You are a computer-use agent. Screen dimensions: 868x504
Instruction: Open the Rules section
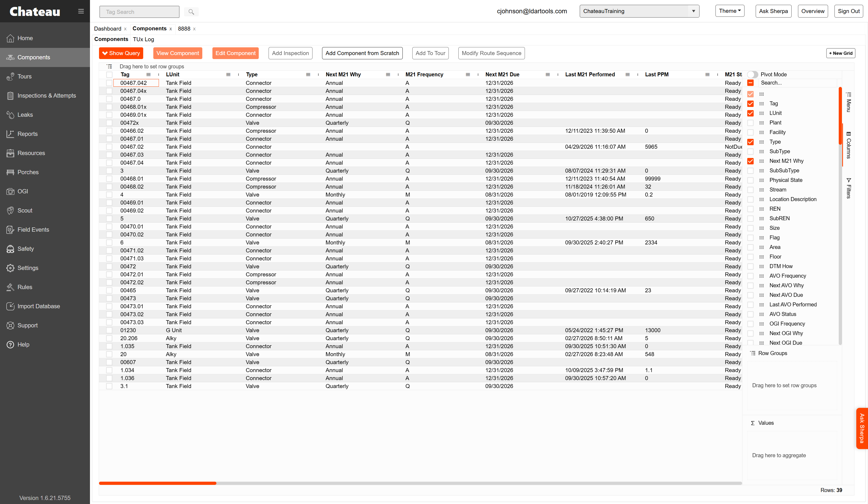point(45,287)
